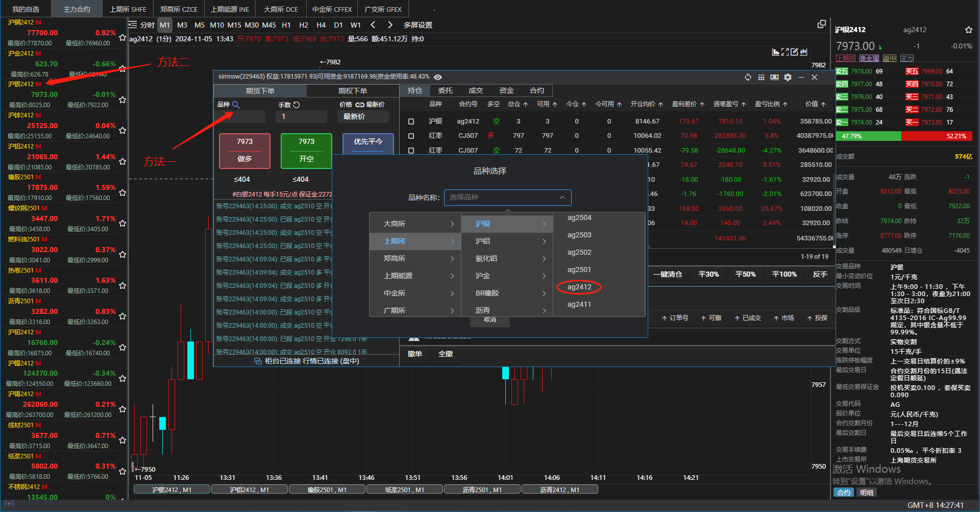Open the 郑商所 CZCE tab

click(x=179, y=9)
